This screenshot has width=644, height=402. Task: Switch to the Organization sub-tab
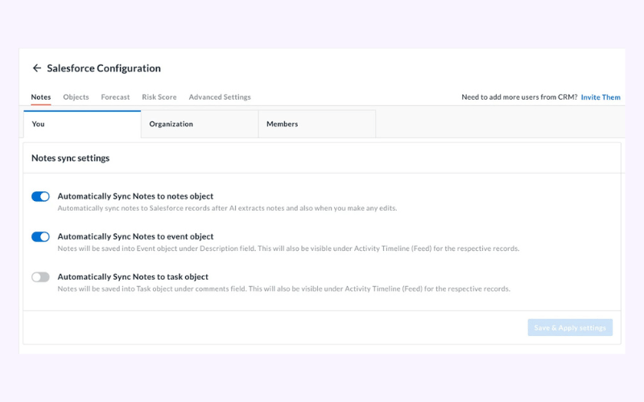tap(200, 124)
